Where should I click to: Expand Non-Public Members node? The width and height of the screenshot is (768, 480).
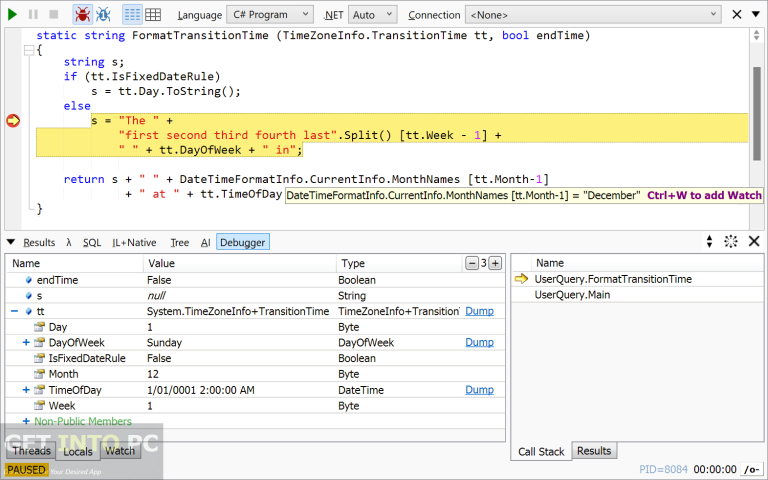tap(26, 421)
